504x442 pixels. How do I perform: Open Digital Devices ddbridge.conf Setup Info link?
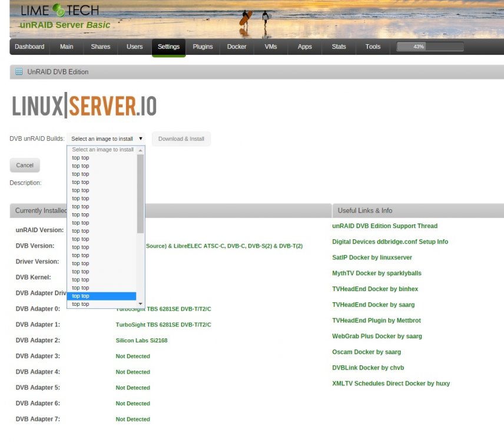[x=390, y=242]
